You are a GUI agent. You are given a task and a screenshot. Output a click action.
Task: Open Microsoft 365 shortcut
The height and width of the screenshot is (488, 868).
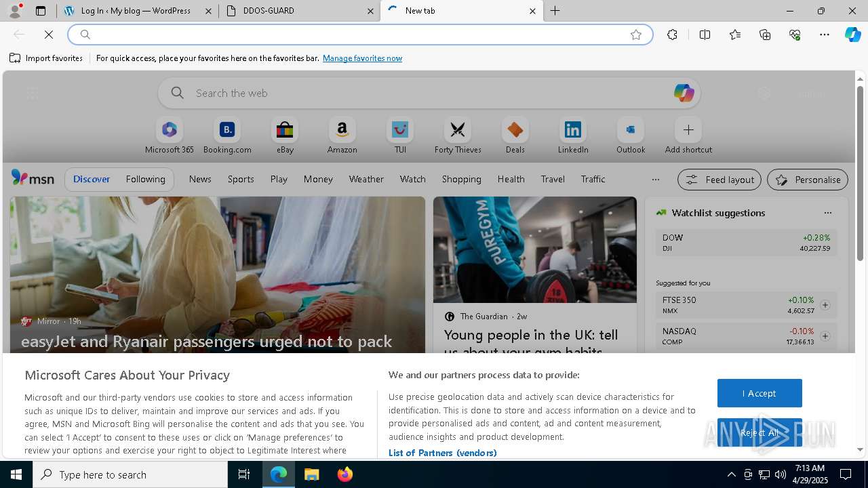[x=170, y=136]
